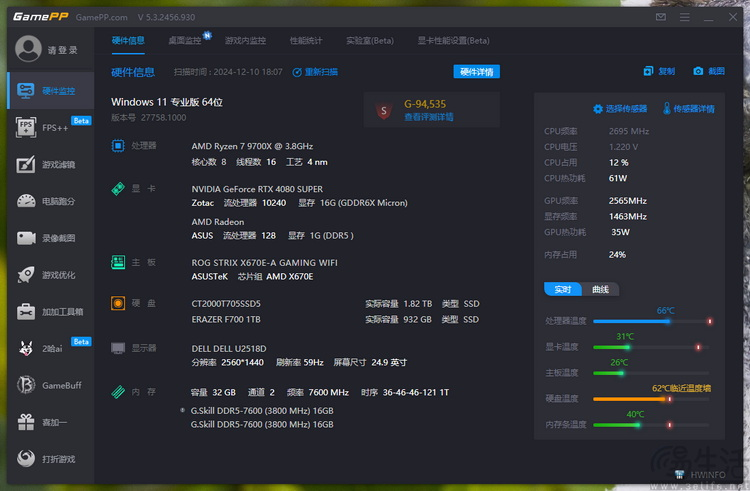Click the GamePP.com title link

coord(101,17)
